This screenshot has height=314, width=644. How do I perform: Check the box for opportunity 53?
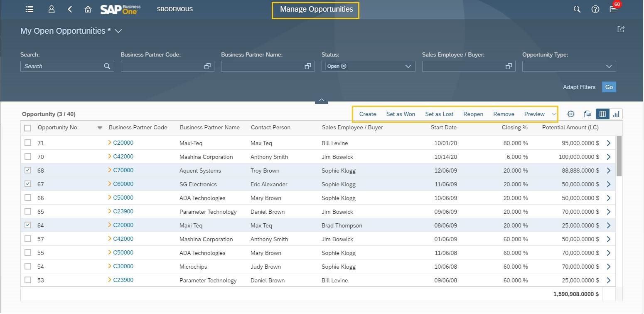[28, 280]
